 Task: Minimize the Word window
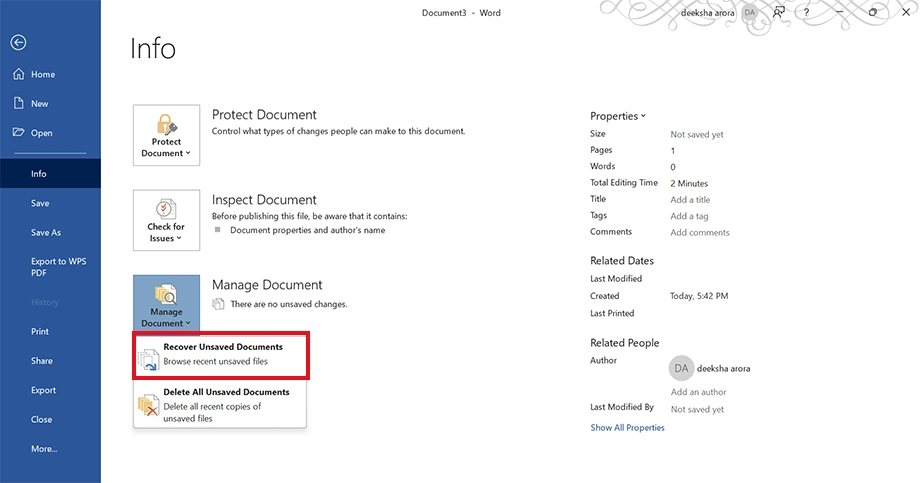click(839, 12)
